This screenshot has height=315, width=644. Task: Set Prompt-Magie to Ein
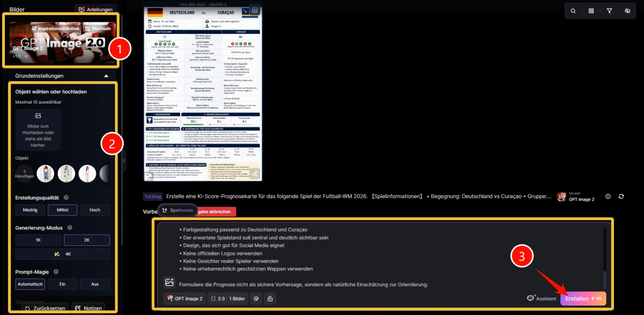point(62,284)
